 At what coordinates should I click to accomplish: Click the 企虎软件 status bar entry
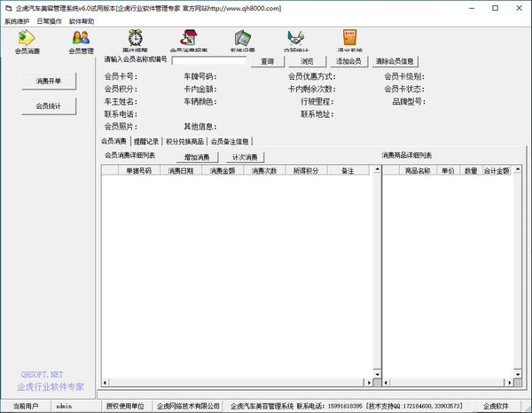[496, 406]
